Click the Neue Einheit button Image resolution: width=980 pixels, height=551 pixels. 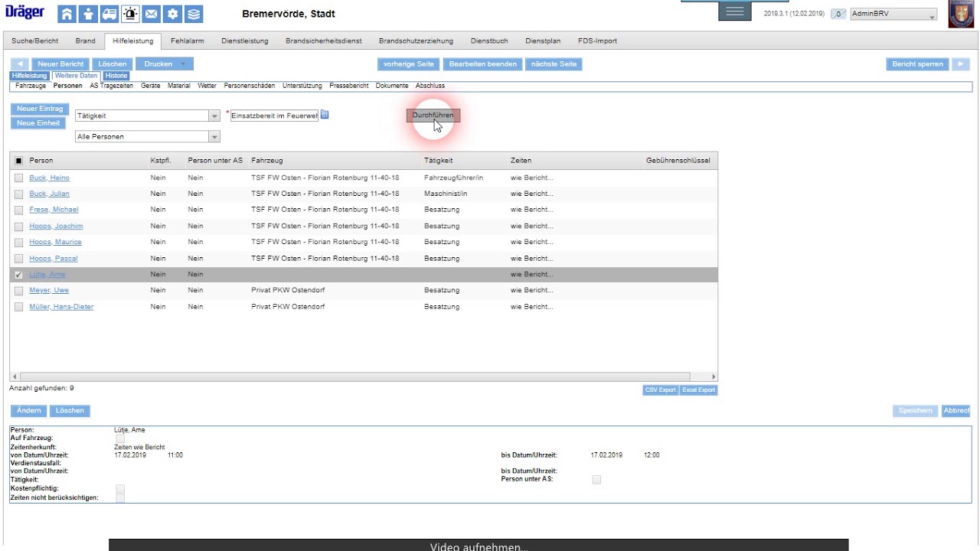pos(38,123)
